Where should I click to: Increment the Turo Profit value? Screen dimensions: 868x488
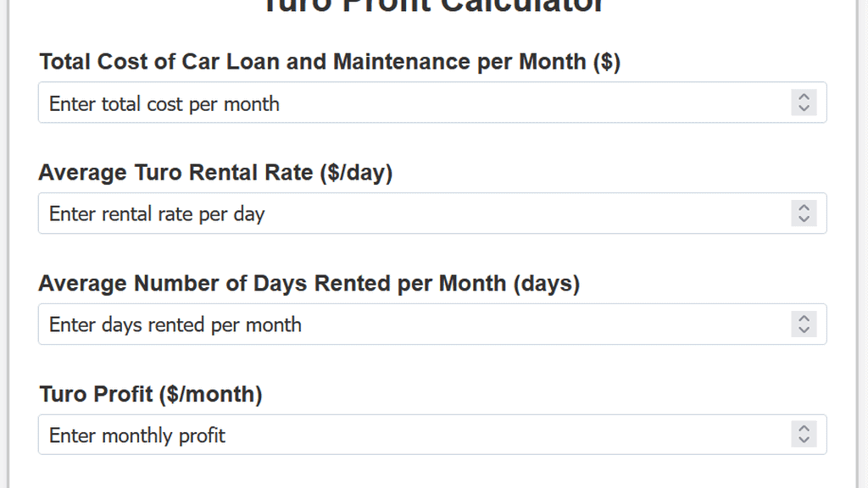803,430
